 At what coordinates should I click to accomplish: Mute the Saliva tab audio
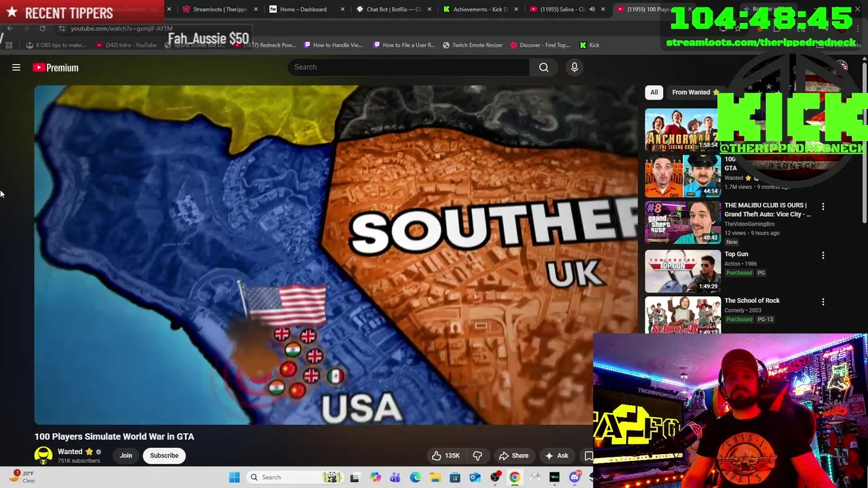click(x=592, y=9)
